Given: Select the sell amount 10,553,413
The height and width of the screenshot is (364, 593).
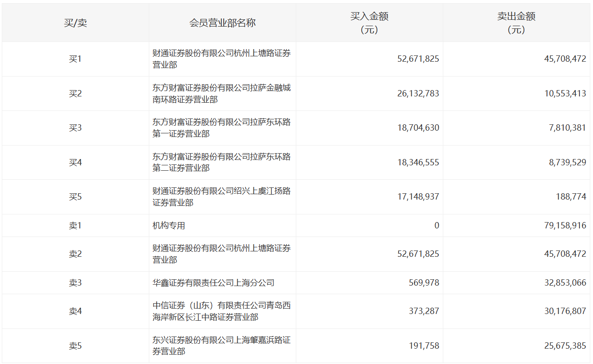Looking at the screenshot, I should 565,94.
